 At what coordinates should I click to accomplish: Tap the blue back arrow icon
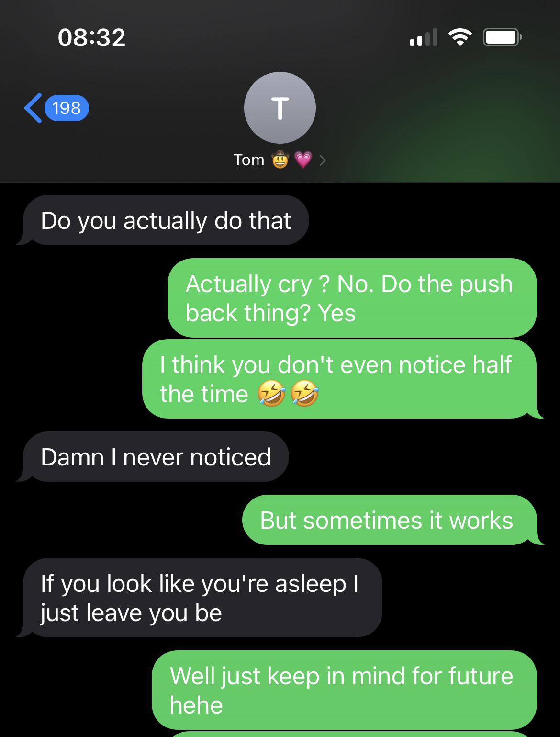(x=33, y=108)
